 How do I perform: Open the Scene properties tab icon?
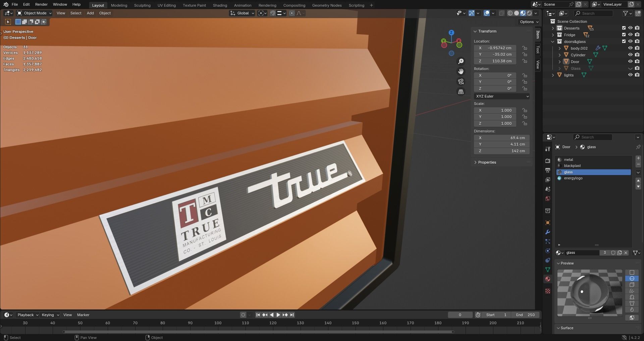point(548,189)
